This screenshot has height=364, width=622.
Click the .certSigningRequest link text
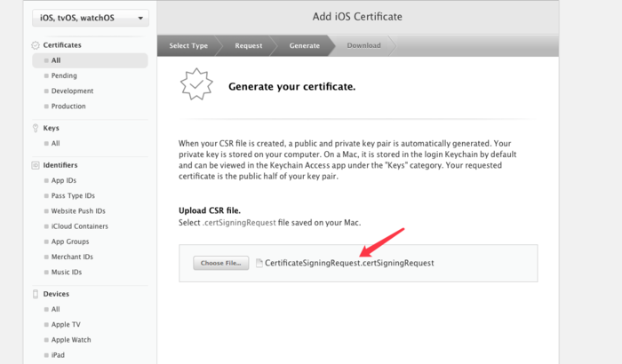(239, 223)
